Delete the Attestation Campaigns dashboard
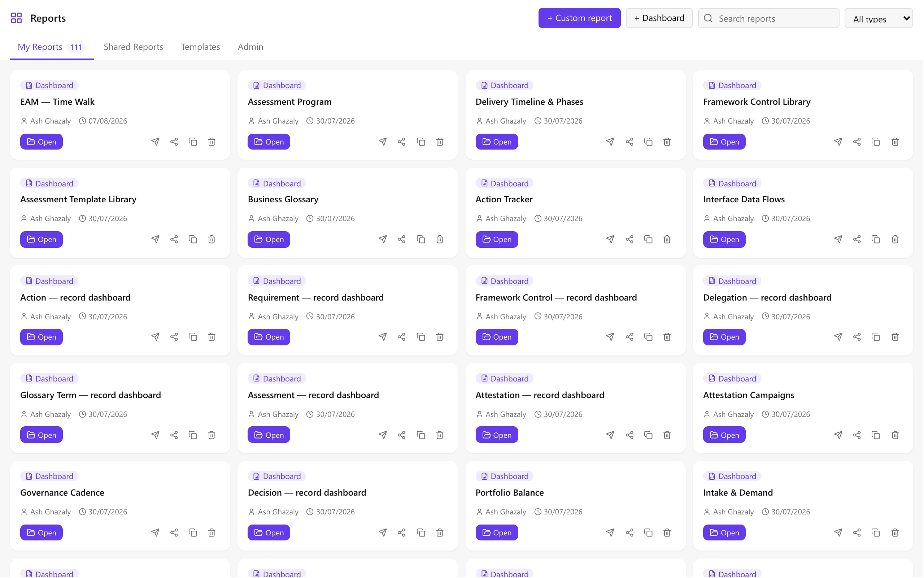The width and height of the screenshot is (924, 578). tap(895, 435)
